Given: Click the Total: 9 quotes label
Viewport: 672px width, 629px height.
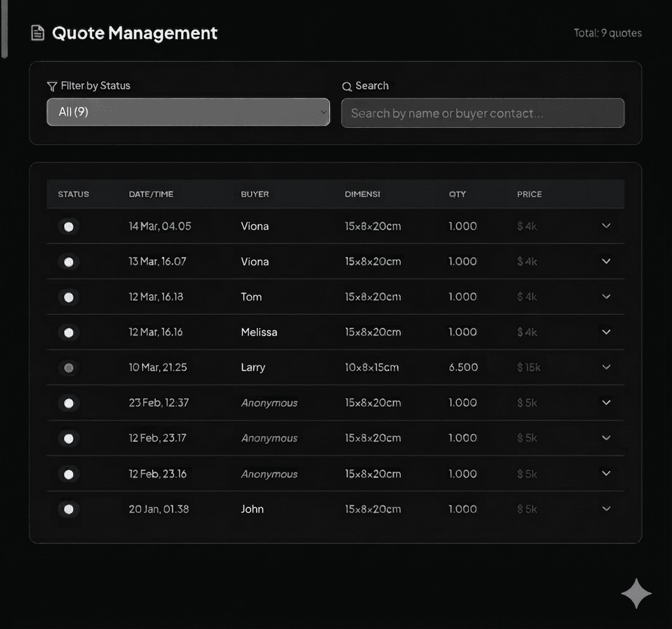Looking at the screenshot, I should point(608,33).
